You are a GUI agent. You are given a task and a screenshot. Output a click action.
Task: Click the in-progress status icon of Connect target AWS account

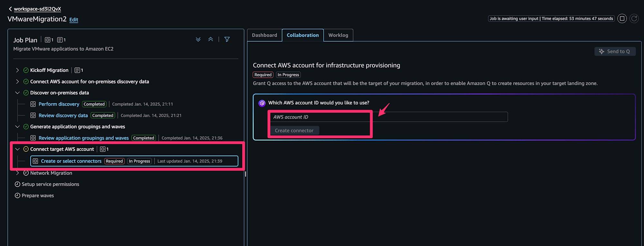pos(26,149)
